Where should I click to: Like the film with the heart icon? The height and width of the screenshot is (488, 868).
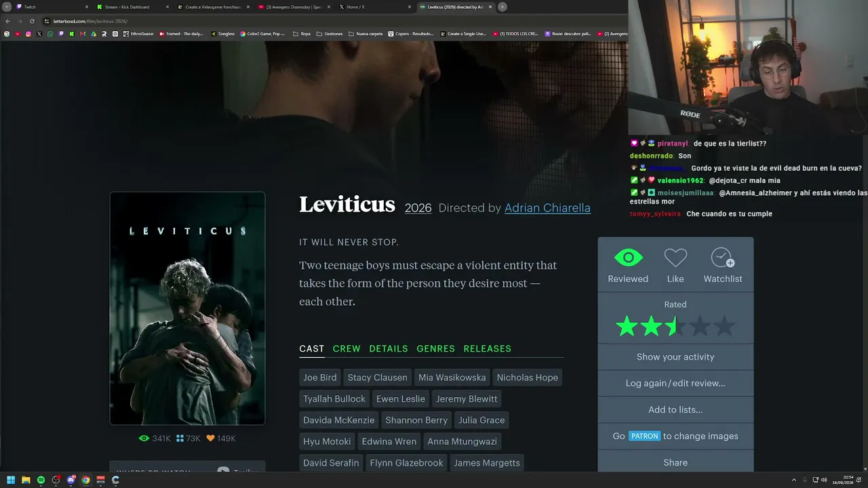(675, 258)
